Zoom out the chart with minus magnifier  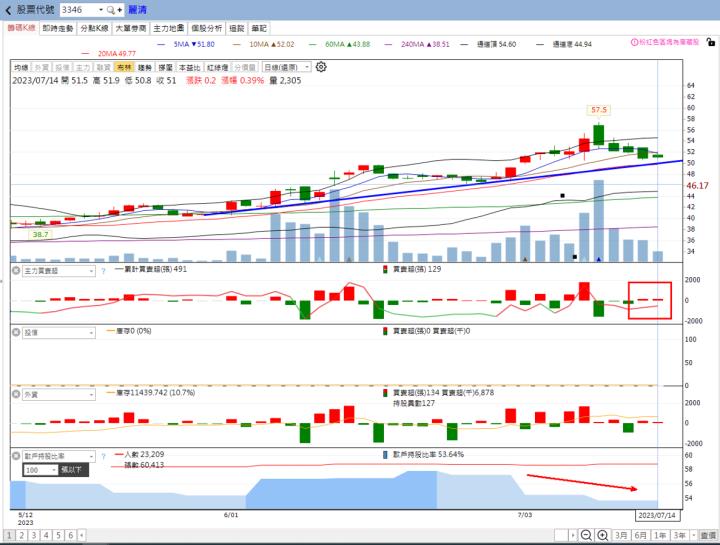[586, 535]
